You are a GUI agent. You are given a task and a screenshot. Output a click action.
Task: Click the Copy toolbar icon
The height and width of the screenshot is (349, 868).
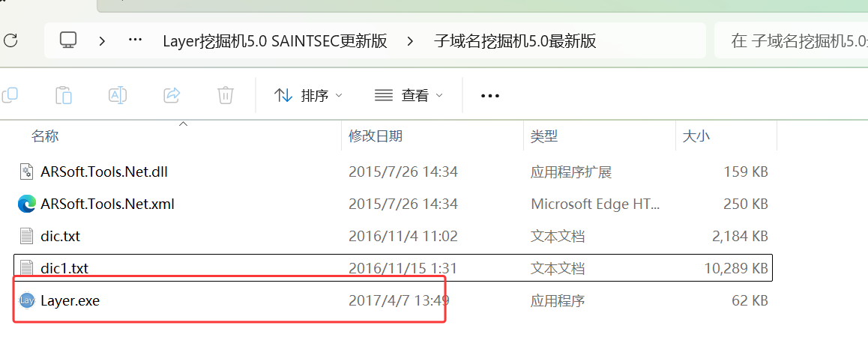[10, 95]
